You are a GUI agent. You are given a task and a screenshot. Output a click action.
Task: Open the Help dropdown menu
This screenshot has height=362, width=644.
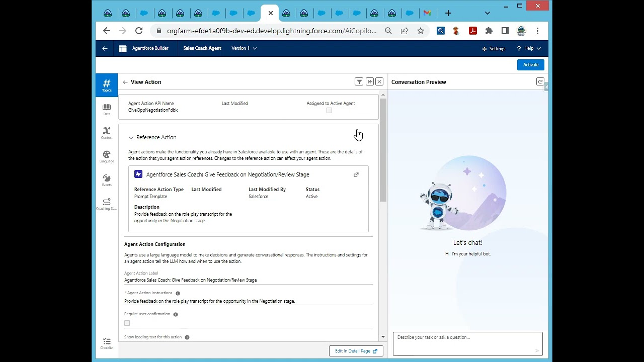(529, 48)
